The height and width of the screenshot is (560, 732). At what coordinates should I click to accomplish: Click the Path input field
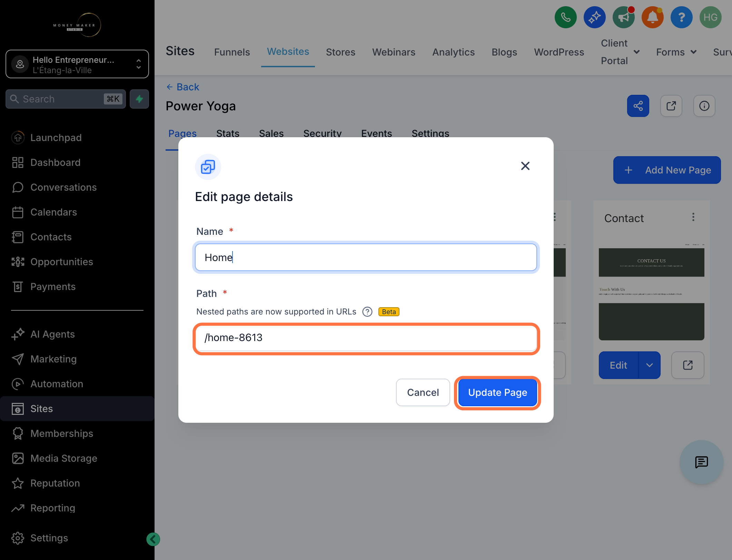tap(366, 338)
